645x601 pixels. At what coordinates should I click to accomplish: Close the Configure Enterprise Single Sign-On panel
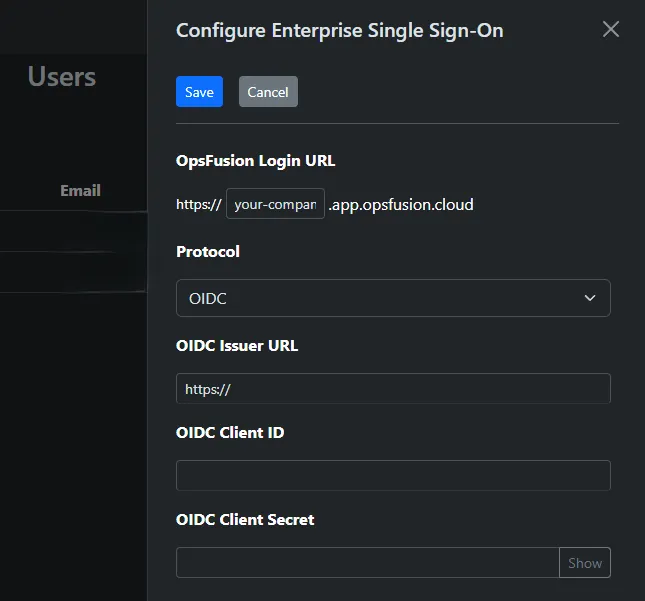tap(610, 29)
